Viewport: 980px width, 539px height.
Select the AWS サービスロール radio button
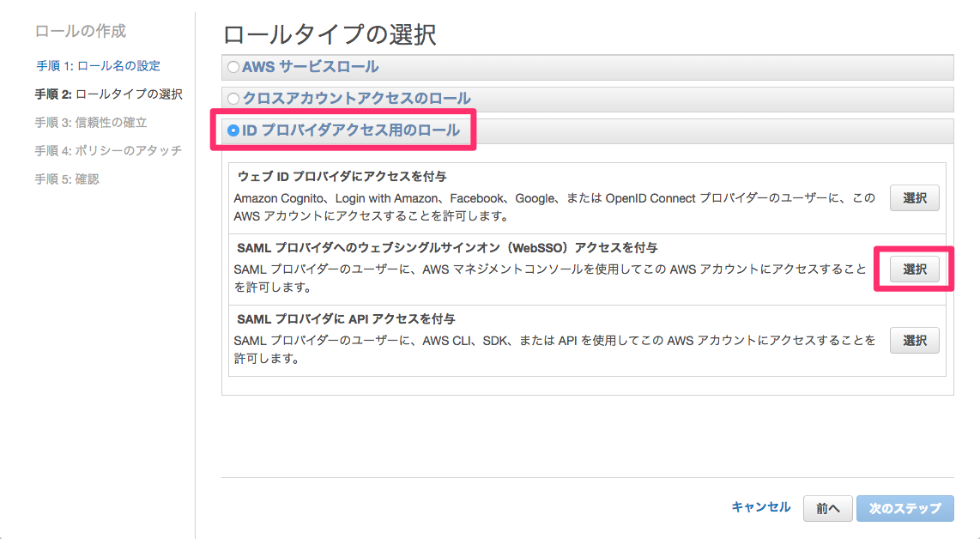click(x=233, y=67)
